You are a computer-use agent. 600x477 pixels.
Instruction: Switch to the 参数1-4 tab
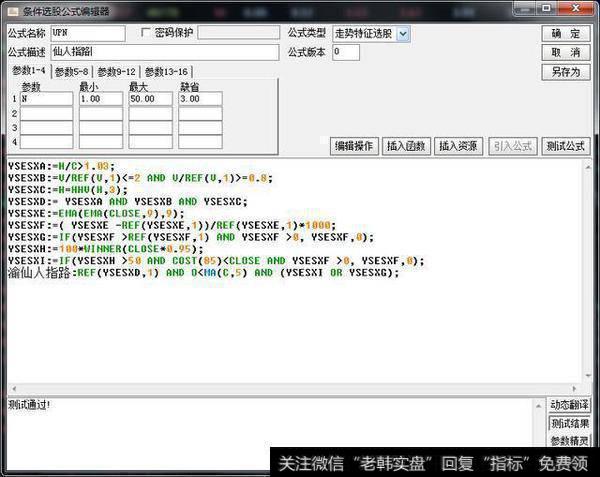[29, 71]
